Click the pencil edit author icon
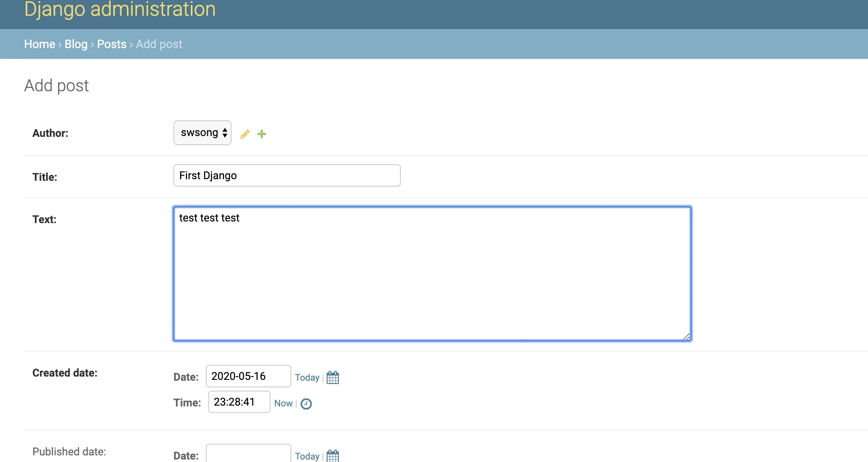 tap(245, 134)
